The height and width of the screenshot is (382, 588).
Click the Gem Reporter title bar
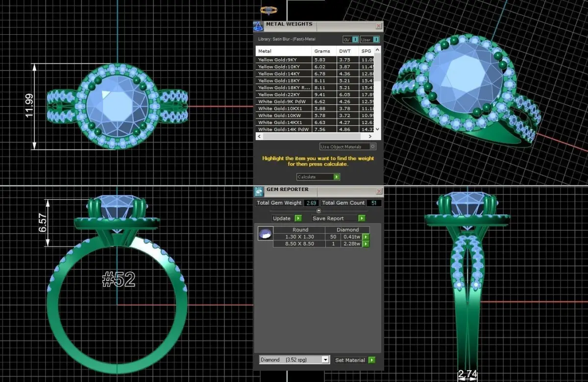[x=318, y=191]
